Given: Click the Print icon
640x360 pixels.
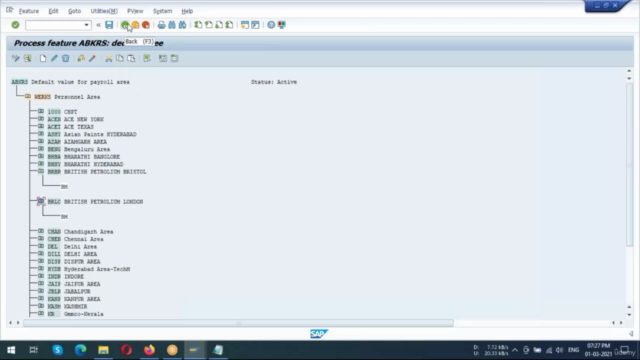Looking at the screenshot, I should [x=162, y=25].
